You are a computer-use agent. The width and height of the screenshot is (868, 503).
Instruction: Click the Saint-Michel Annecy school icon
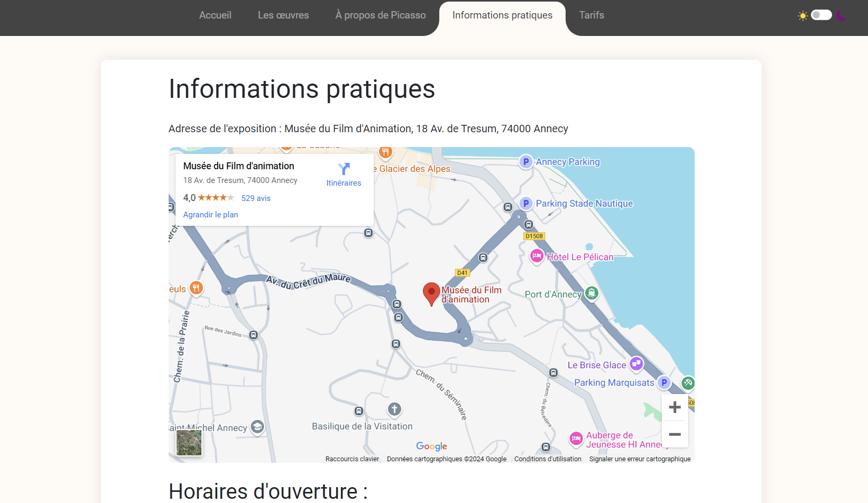[257, 427]
